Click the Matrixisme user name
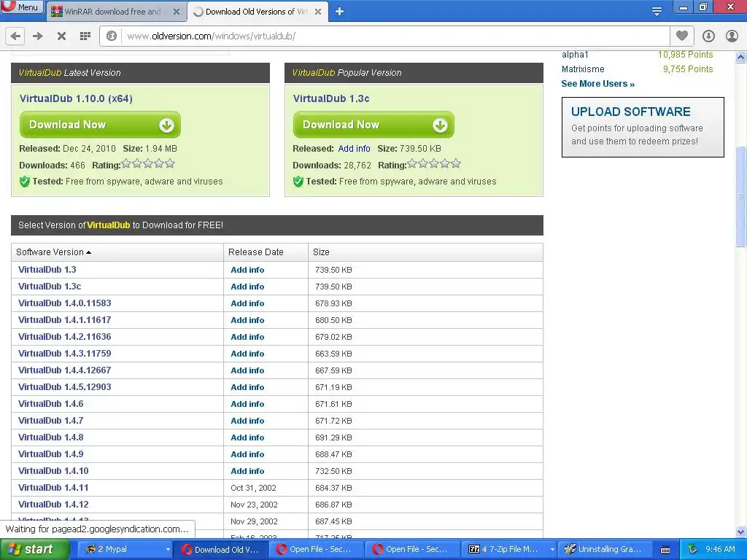Image resolution: width=747 pixels, height=560 pixels. (583, 69)
